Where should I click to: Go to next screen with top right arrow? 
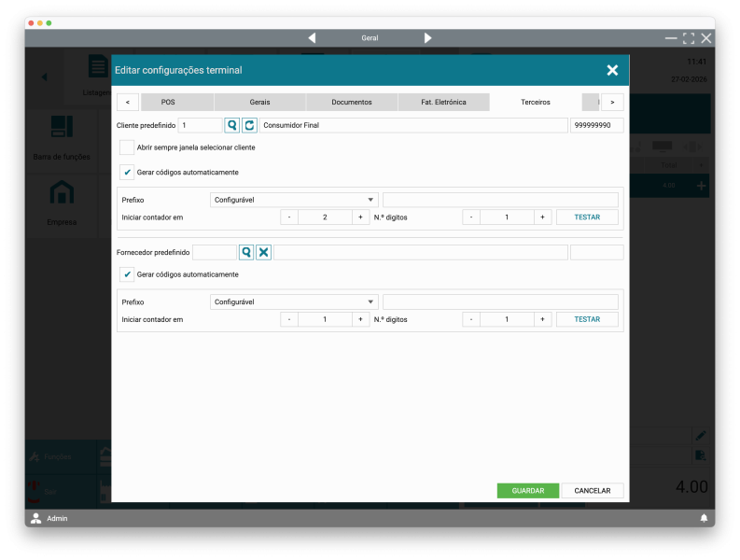click(427, 38)
